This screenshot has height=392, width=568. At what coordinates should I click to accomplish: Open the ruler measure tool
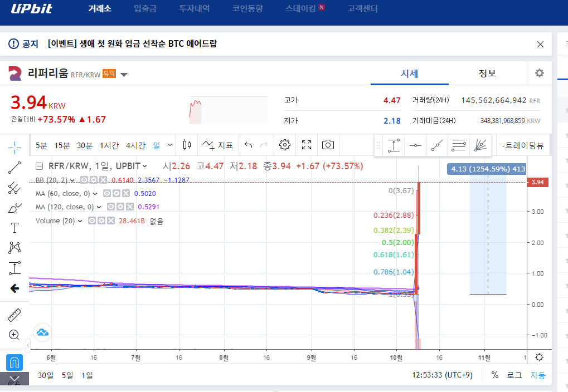[14, 315]
